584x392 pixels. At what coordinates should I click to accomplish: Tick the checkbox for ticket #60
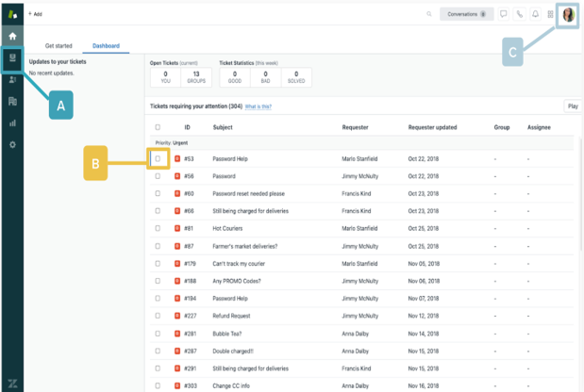tap(158, 192)
